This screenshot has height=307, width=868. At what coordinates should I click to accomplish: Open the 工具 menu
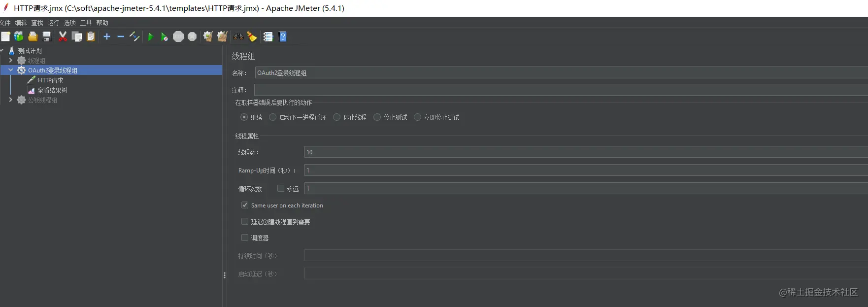coord(86,23)
